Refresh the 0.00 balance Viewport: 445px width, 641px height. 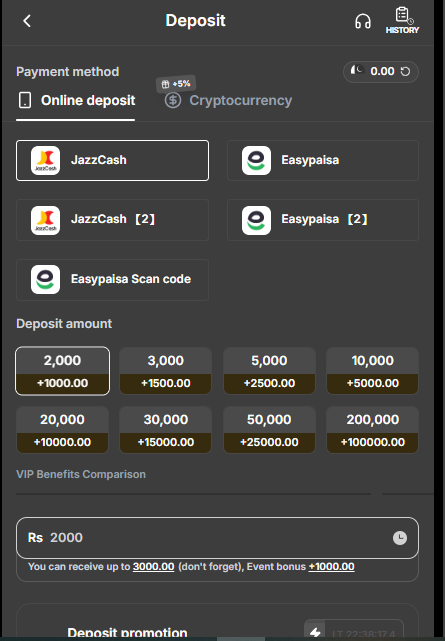(405, 72)
